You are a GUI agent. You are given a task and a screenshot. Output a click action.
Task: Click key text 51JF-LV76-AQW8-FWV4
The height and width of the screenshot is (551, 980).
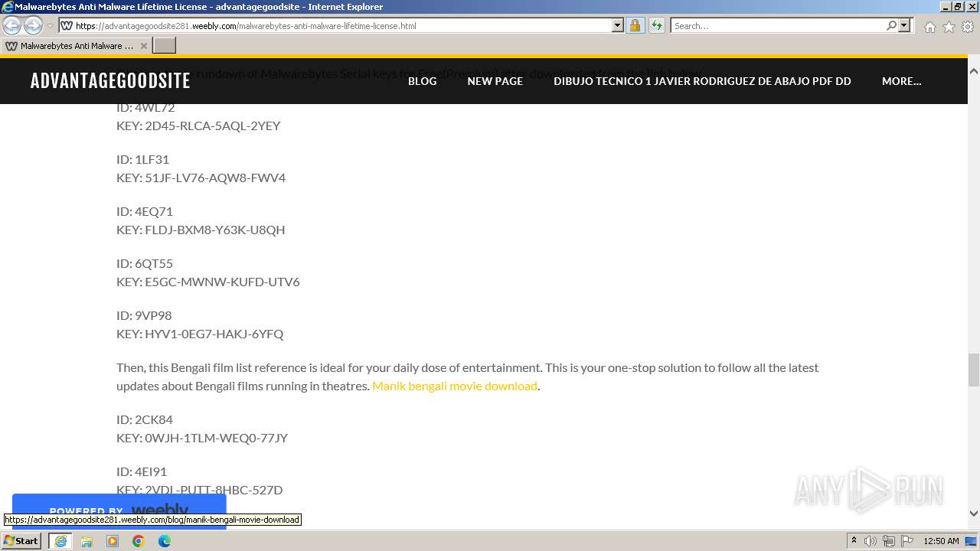click(x=215, y=178)
